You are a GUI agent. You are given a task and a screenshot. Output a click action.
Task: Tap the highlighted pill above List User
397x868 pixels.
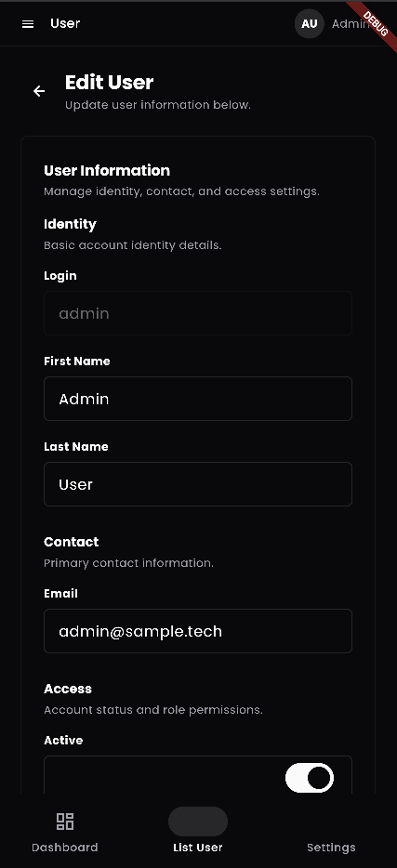point(198,822)
